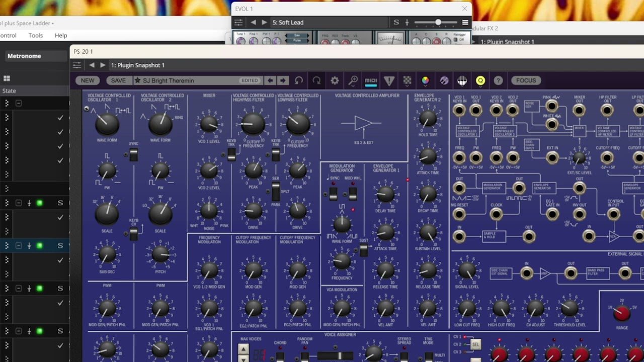This screenshot has height=362, width=644.
Task: Go to previous PS-20 plugin snapshot
Action: pos(92,65)
